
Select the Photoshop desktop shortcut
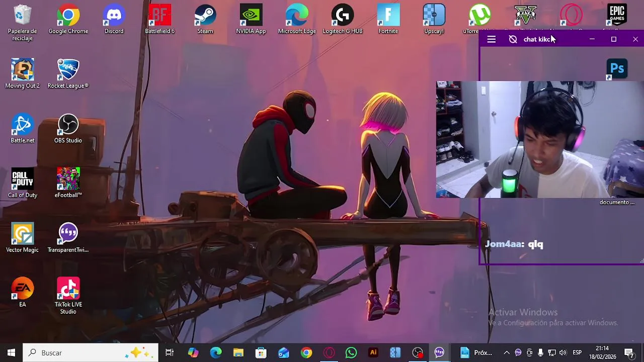coord(617,69)
